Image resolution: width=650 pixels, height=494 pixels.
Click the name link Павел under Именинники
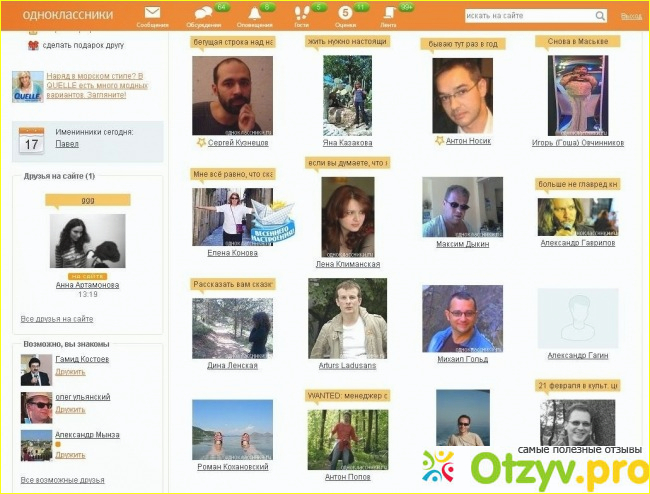(66, 144)
